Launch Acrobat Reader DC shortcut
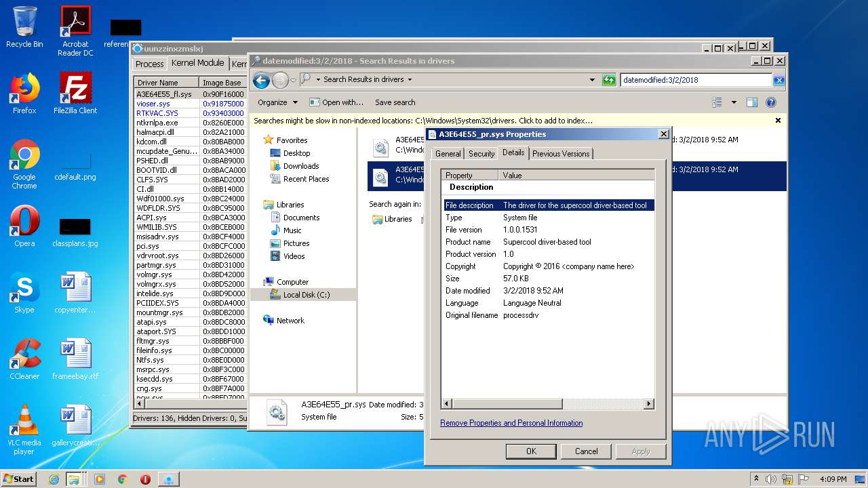Image resolution: width=868 pixels, height=488 pixels. pos(75,31)
